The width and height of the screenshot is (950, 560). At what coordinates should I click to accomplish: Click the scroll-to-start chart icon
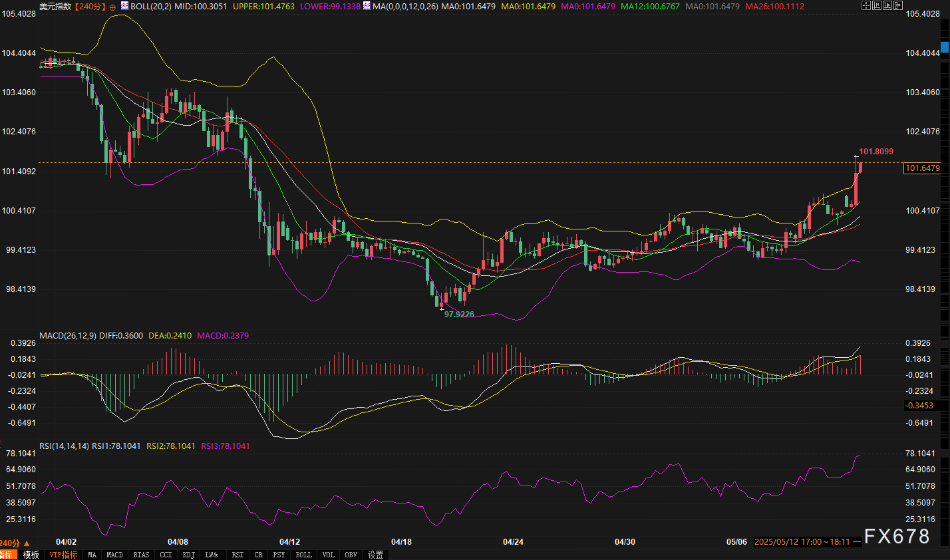877,6
